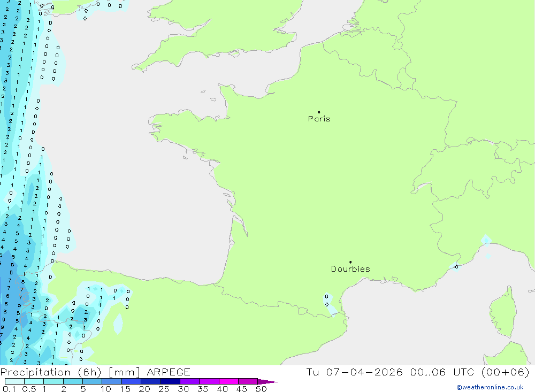Click the '25' legend value
535x392 pixels.
click(x=164, y=389)
